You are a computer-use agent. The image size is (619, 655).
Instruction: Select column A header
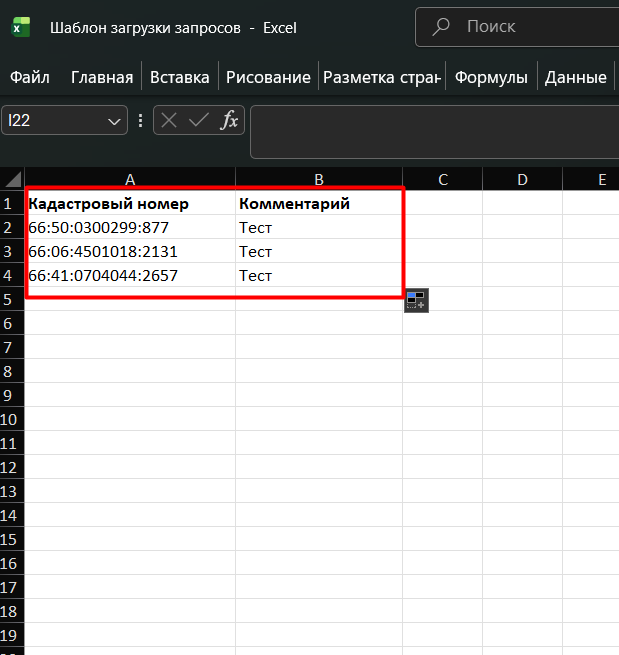pos(130,179)
